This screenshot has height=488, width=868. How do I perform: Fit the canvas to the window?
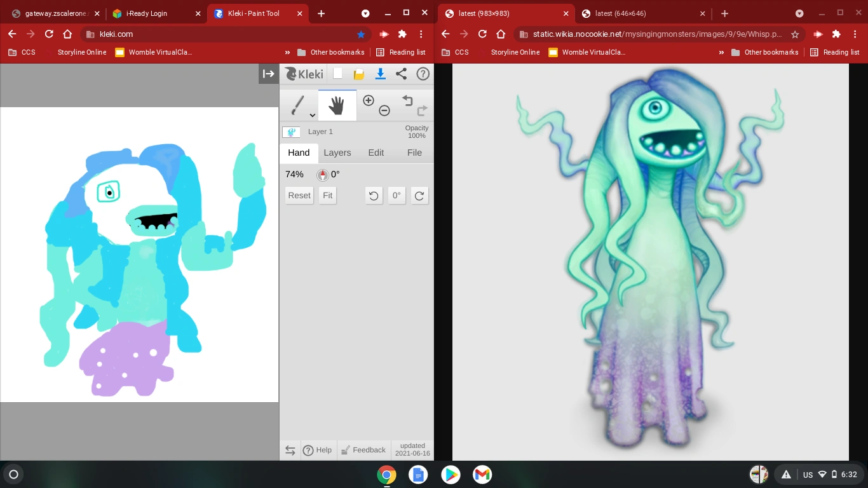point(327,195)
